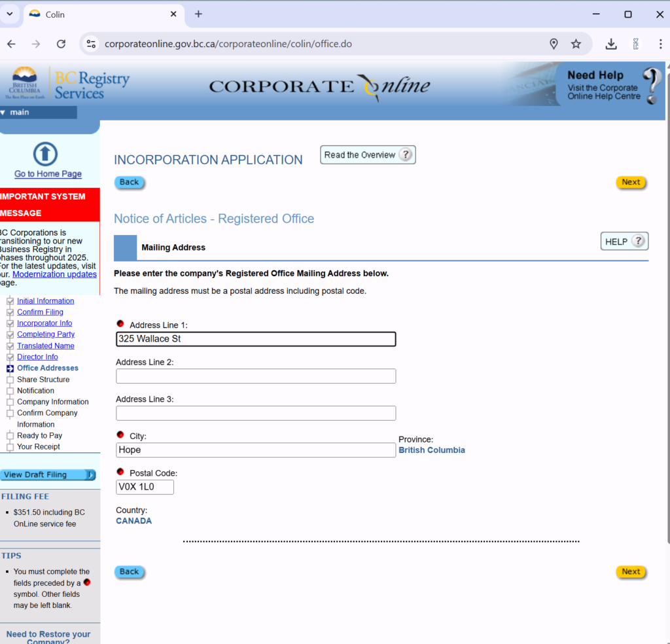Click the checkbox beside Share Structure
The image size is (670, 644).
pyautogui.click(x=10, y=380)
